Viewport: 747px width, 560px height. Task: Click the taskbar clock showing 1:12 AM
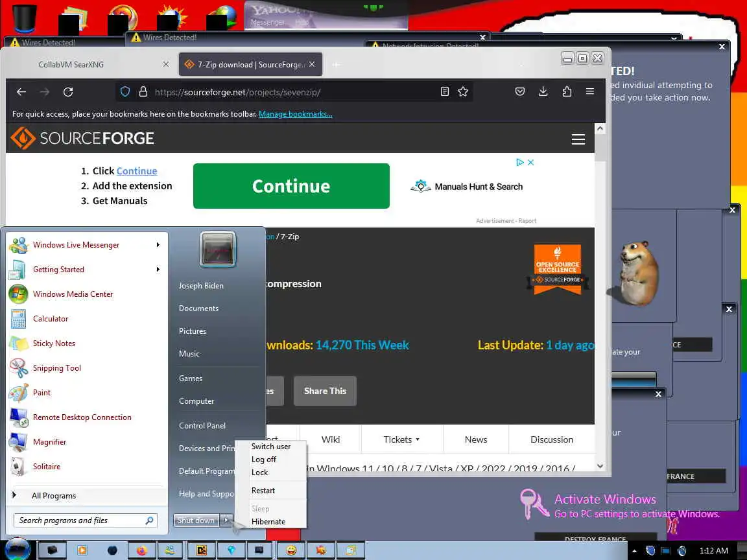(x=714, y=551)
